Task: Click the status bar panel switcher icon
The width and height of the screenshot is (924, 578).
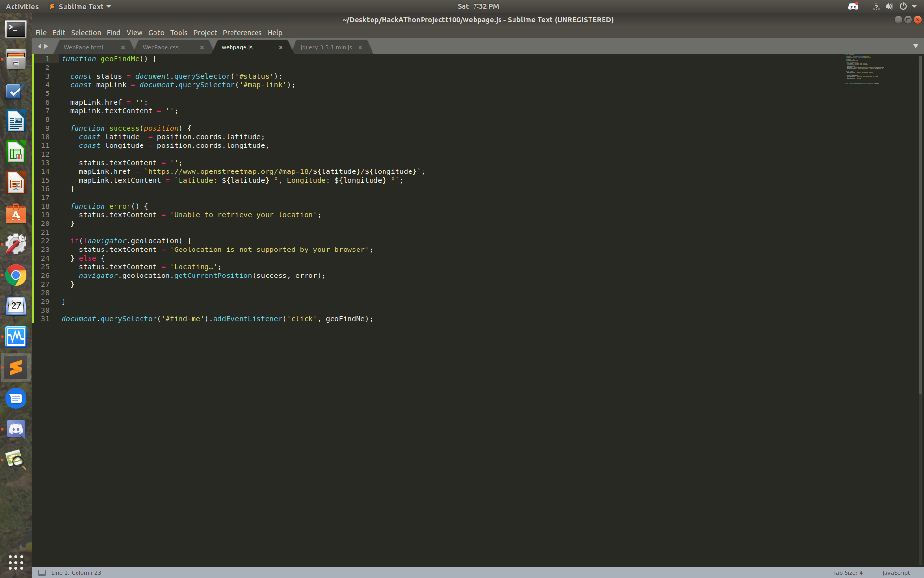Action: coord(42,573)
